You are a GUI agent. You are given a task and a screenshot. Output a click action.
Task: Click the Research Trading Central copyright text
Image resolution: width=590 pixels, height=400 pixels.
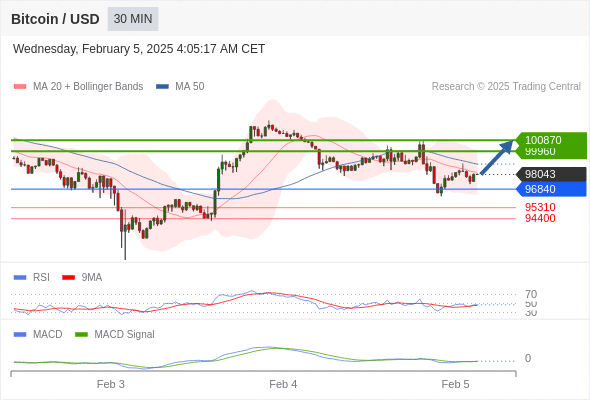click(506, 87)
